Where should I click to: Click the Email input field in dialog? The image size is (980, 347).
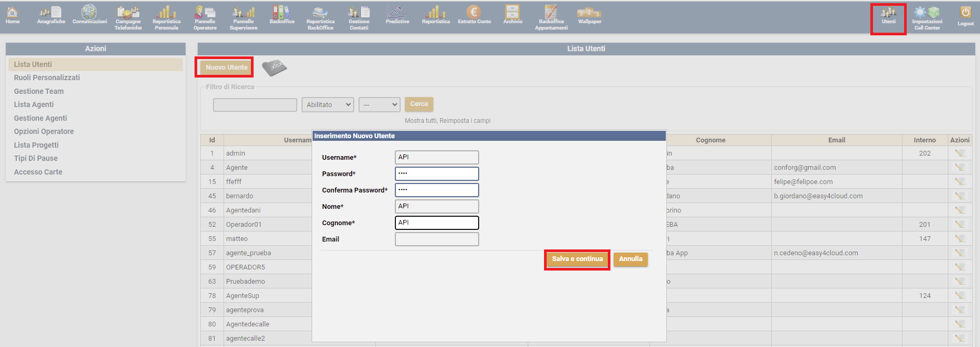click(x=436, y=239)
